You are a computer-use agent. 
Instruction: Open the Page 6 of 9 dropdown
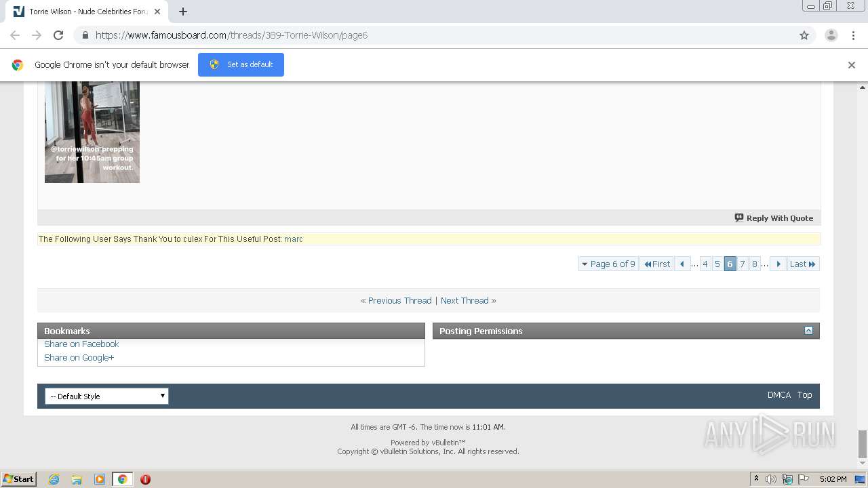pos(608,264)
